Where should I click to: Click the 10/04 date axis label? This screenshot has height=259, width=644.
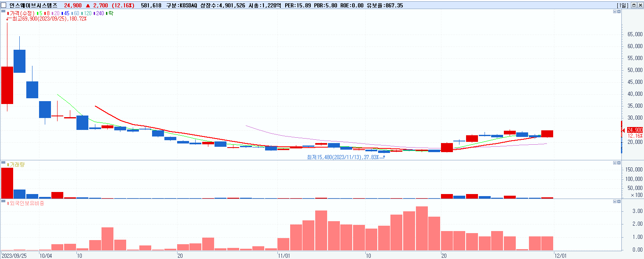click(x=46, y=255)
